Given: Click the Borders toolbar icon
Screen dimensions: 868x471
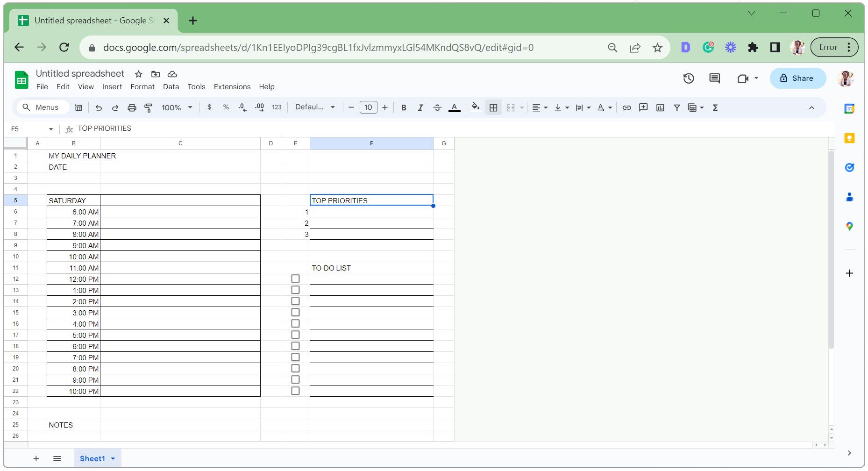Looking at the screenshot, I should [493, 107].
